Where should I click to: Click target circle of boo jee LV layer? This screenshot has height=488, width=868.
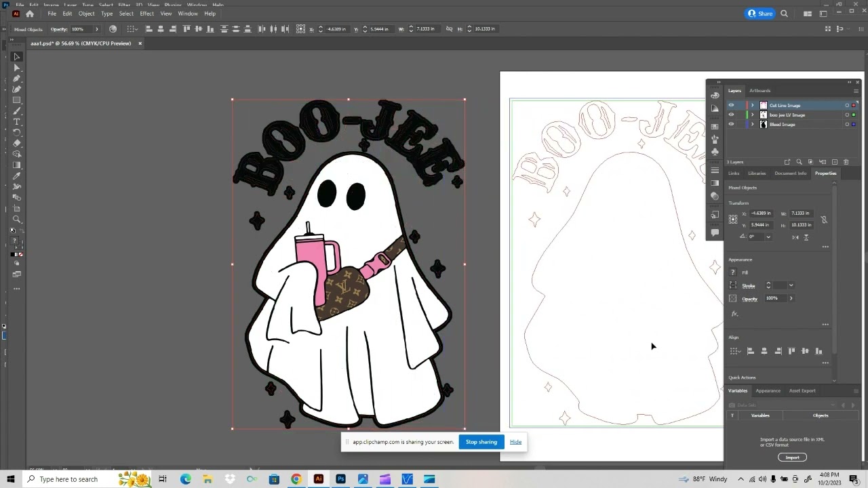click(x=847, y=115)
